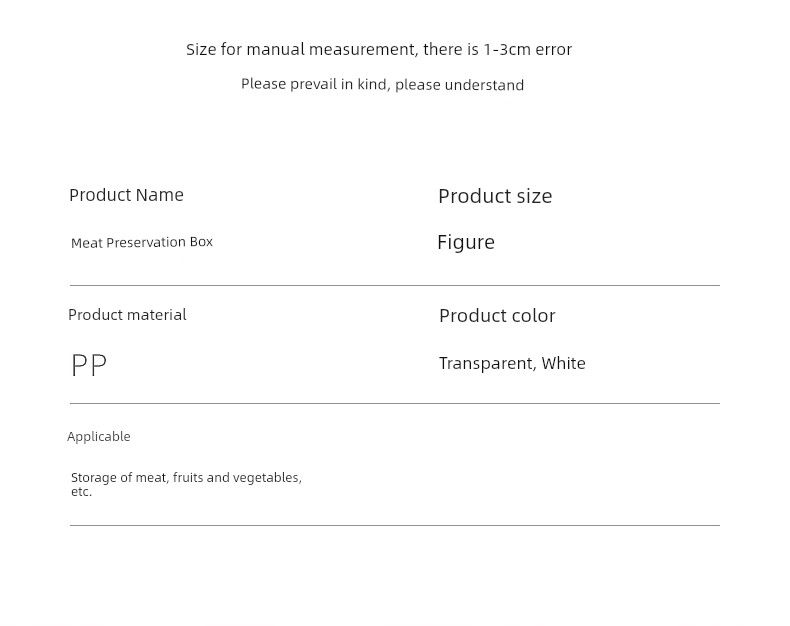The image size is (790, 626).
Task: Select the 'Storage of meat, fruits' description
Action: point(186,484)
